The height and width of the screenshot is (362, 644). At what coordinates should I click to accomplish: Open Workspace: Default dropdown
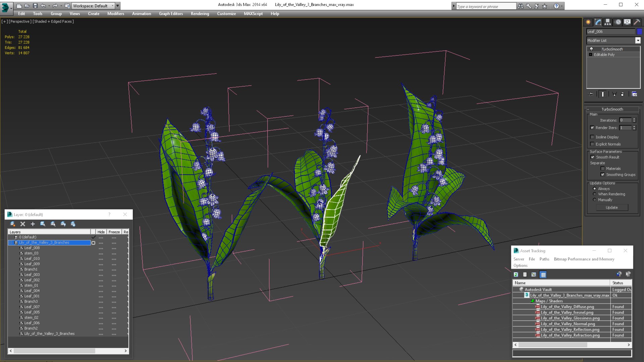click(x=93, y=6)
